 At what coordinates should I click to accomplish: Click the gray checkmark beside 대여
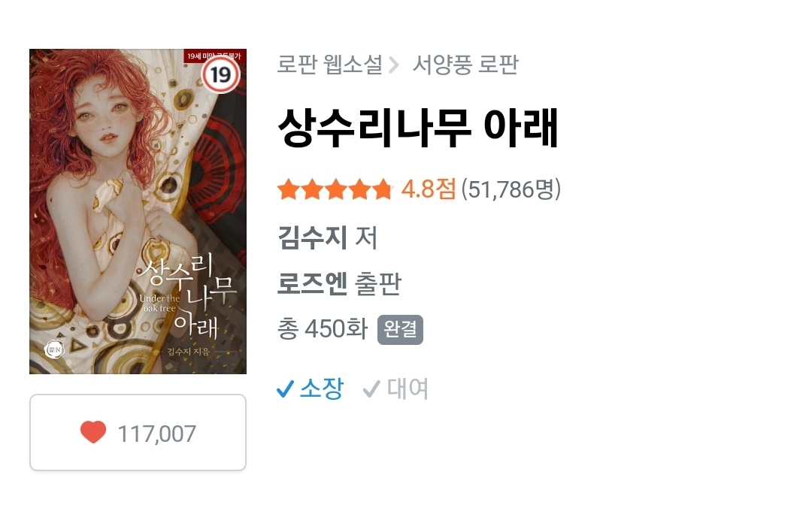pyautogui.click(x=371, y=389)
